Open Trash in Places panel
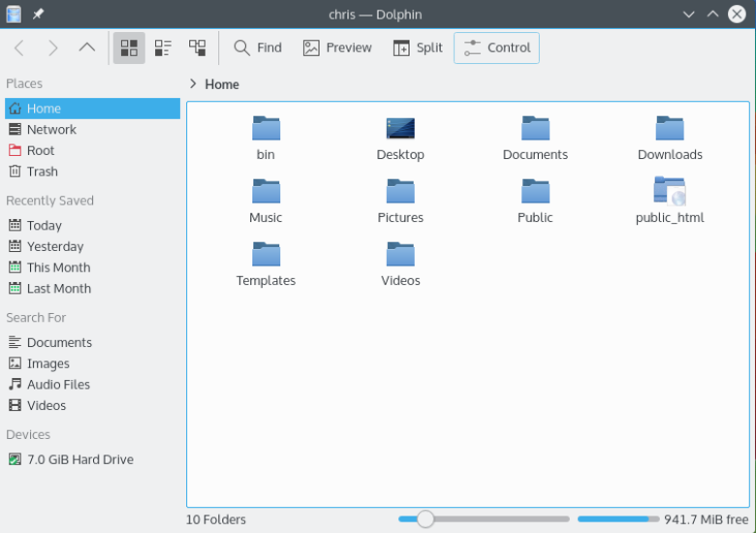Image resolution: width=756 pixels, height=533 pixels. (93, 172)
